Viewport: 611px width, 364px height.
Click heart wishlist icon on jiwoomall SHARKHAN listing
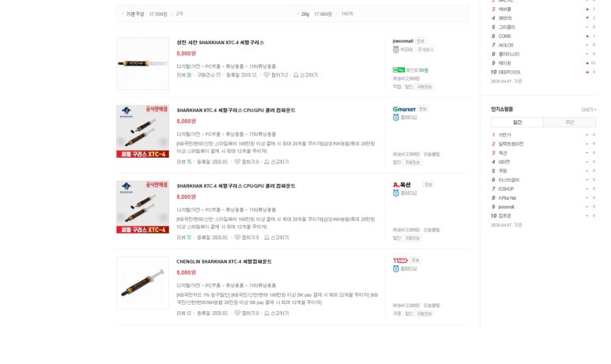pos(266,75)
